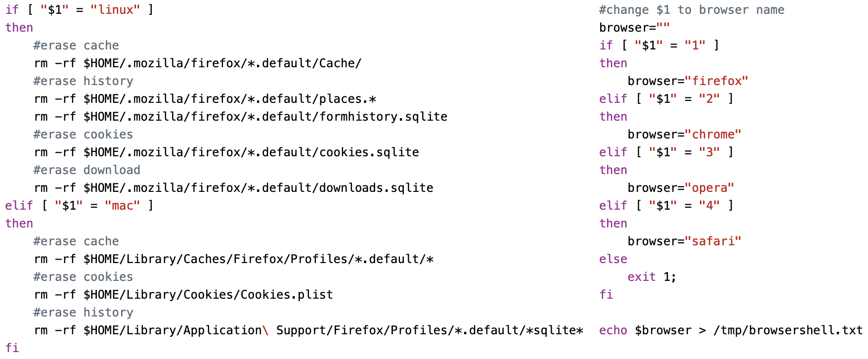Click the browser="chrome" assignment line
The height and width of the screenshot is (359, 868).
(684, 135)
